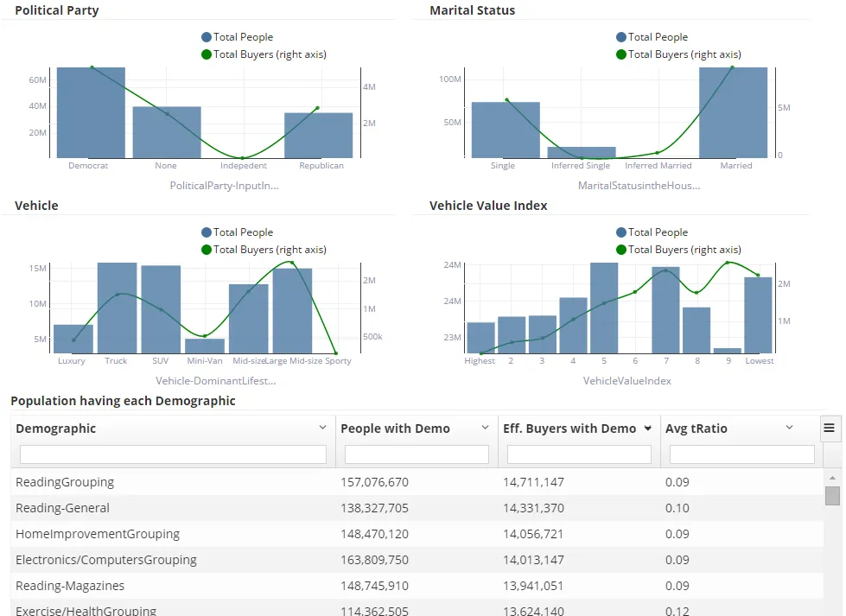Click the SUV bar in Vehicle chart

pos(161,309)
